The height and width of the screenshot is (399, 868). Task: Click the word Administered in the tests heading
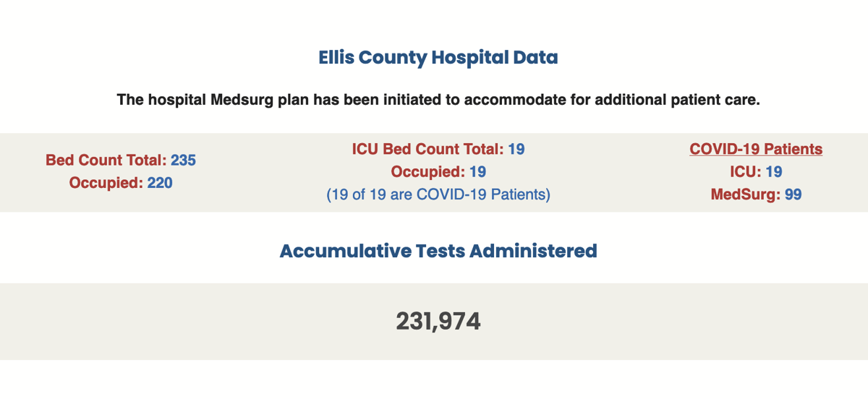tap(533, 251)
